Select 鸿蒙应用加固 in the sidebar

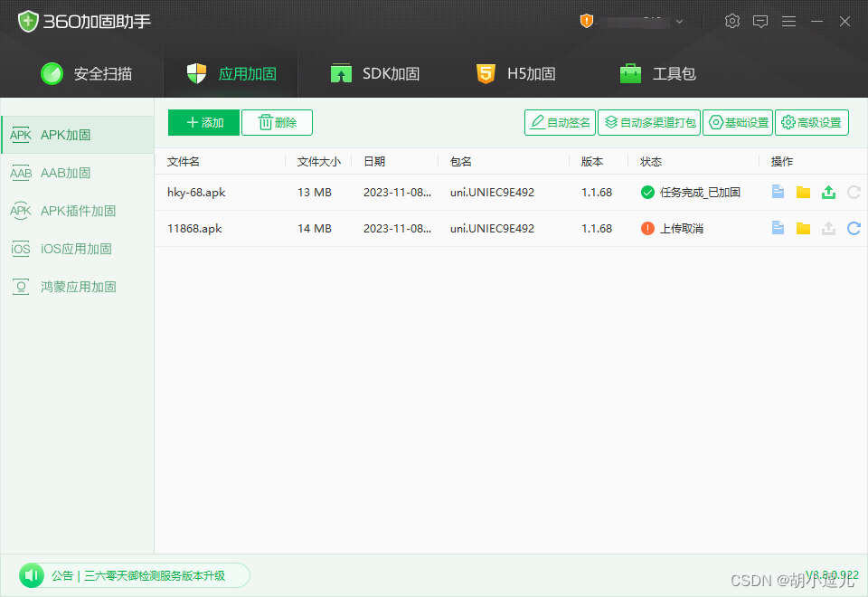(78, 287)
